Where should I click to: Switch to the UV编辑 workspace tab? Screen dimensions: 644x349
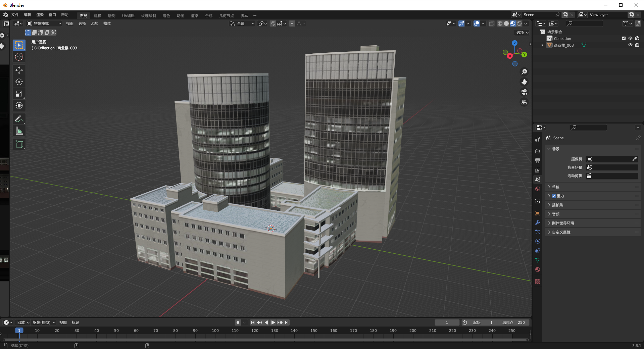pyautogui.click(x=128, y=16)
